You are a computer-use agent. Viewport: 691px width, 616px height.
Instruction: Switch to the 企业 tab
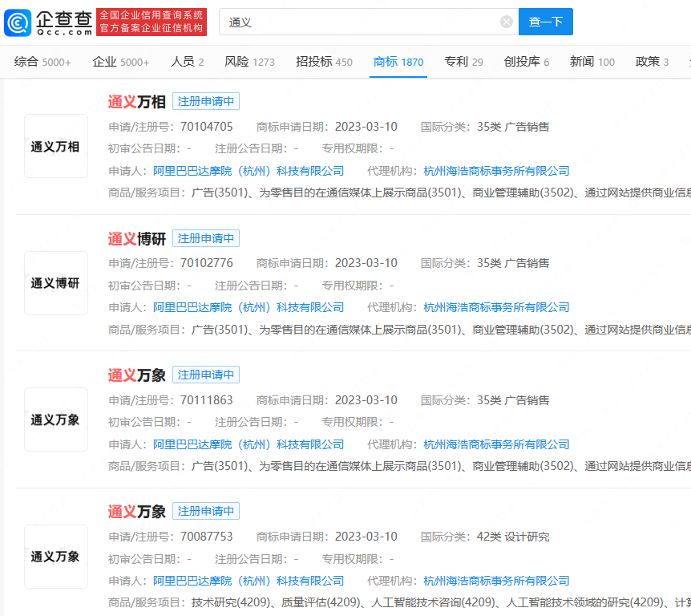pyautogui.click(x=121, y=62)
